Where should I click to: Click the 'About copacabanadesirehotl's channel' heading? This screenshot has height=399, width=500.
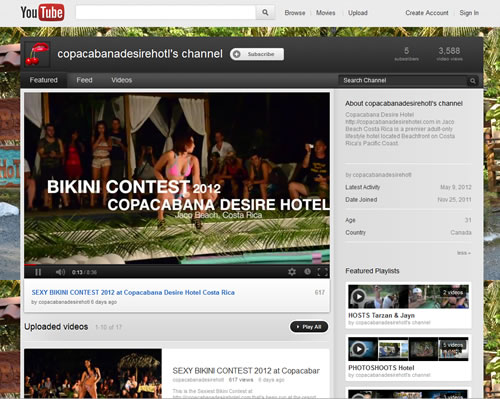404,103
